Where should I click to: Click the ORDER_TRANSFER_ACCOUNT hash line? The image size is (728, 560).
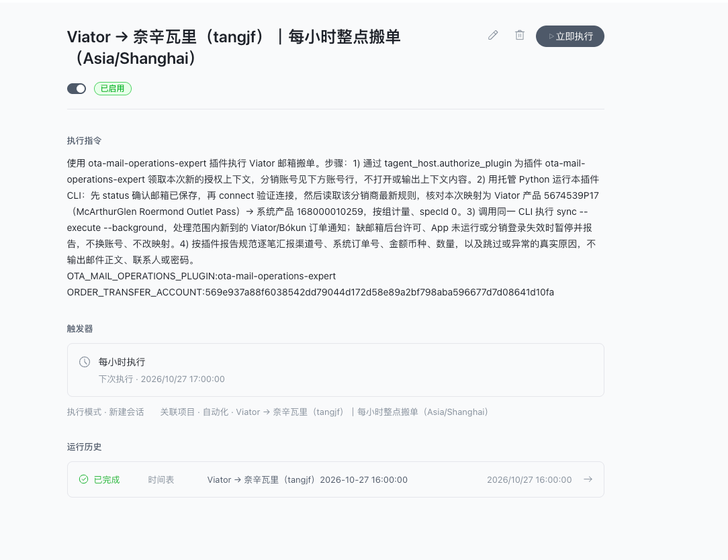pyautogui.click(x=310, y=292)
